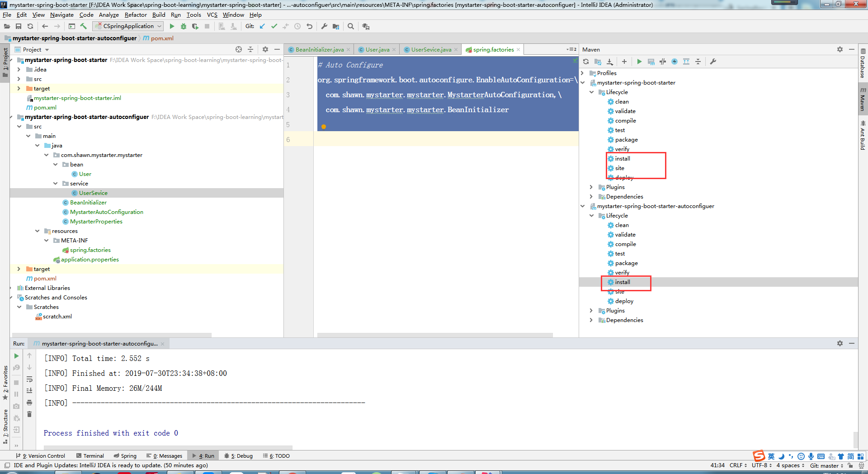Open Project Structure icon in toolbar
868x474 pixels.
[x=336, y=26]
